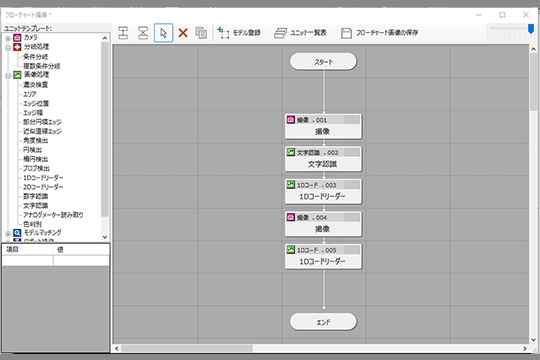Viewport: 540px width, 360px height.
Task: Maximize the flowchart editor window
Action: [x=502, y=15]
